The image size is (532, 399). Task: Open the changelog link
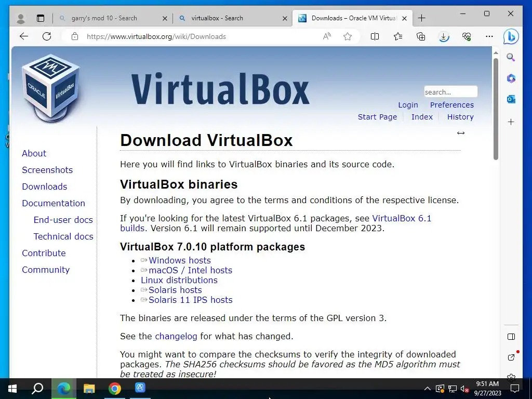[176, 336]
